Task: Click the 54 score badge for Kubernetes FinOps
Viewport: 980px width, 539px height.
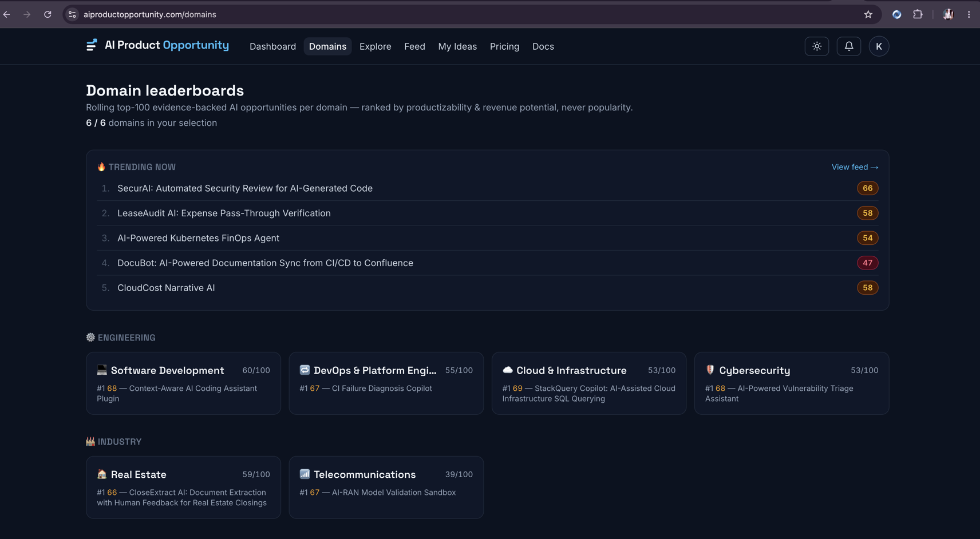Action: tap(867, 238)
